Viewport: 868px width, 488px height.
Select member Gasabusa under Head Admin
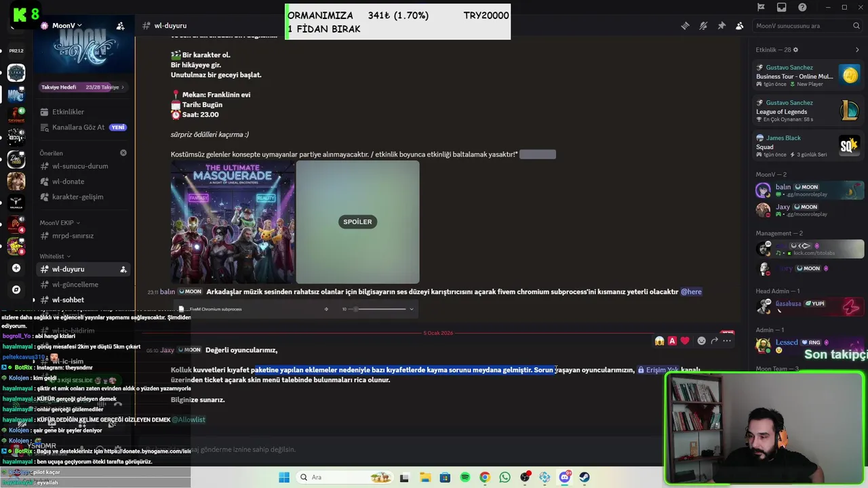coord(808,307)
